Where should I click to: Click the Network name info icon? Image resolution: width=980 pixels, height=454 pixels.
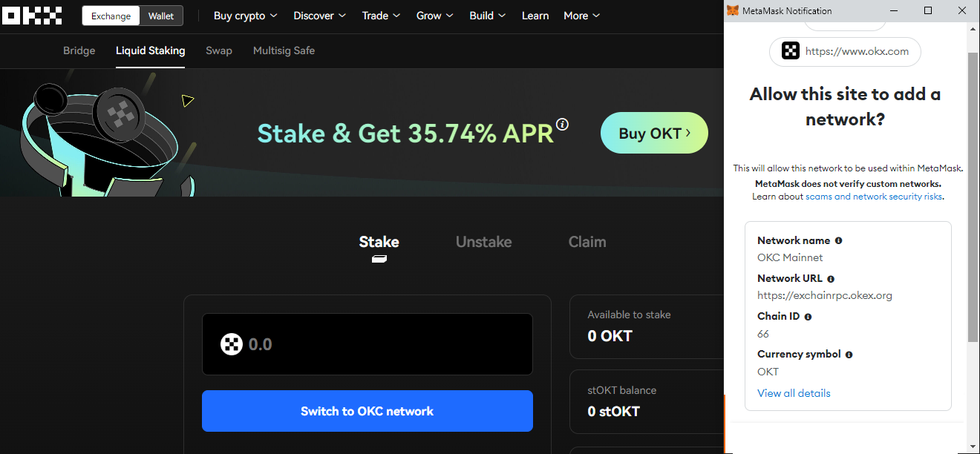(x=838, y=240)
